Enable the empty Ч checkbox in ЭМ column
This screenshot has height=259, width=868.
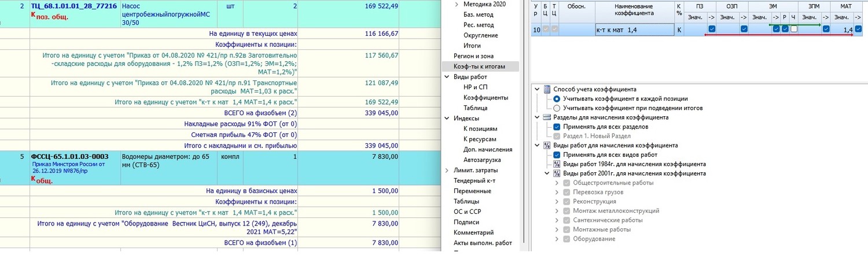[794, 29]
